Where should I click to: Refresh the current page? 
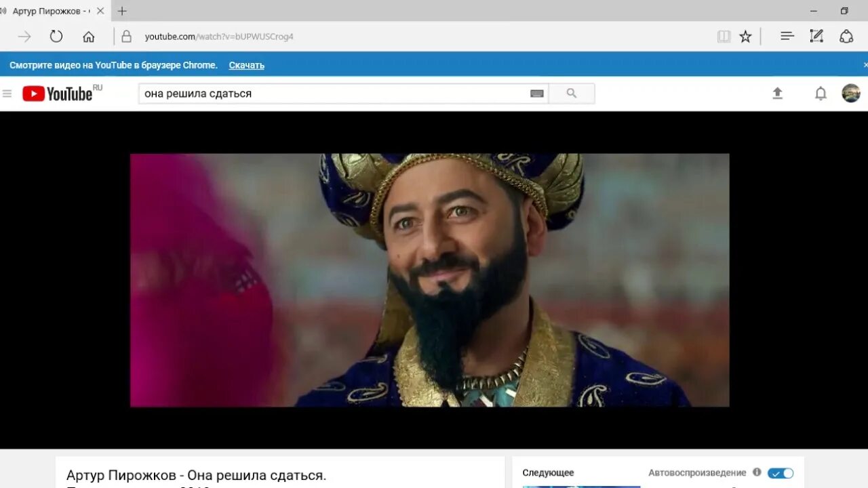(56, 37)
